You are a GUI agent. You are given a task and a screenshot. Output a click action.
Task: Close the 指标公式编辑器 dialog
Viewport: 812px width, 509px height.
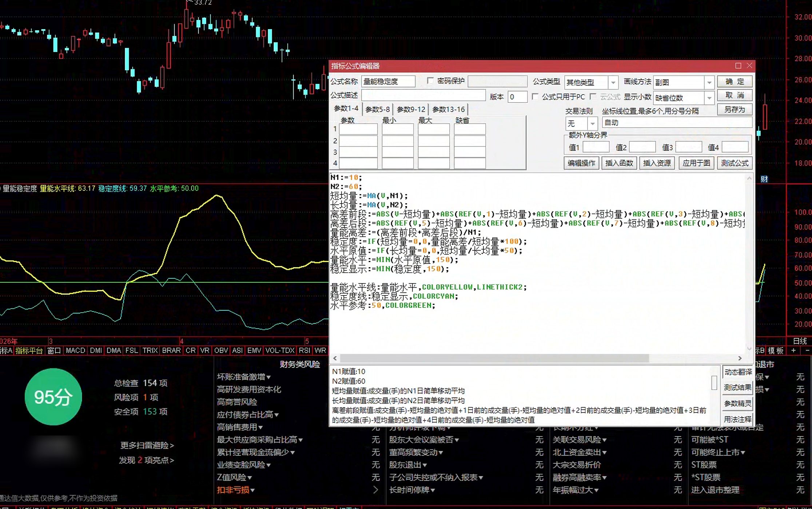tap(749, 66)
